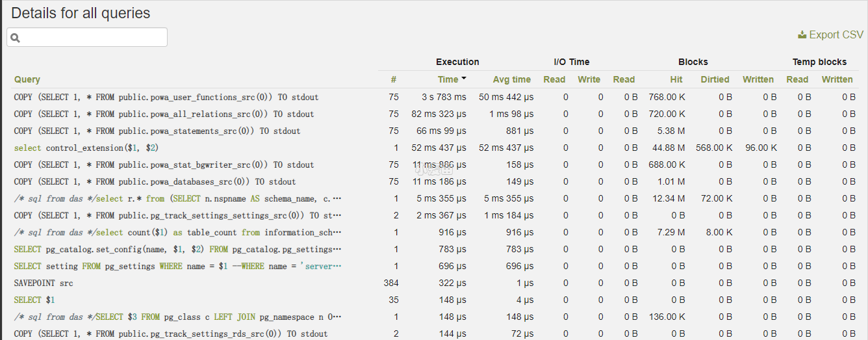Open SELECT pg_catalog.set_config query row
868x340 pixels.
[x=177, y=249]
